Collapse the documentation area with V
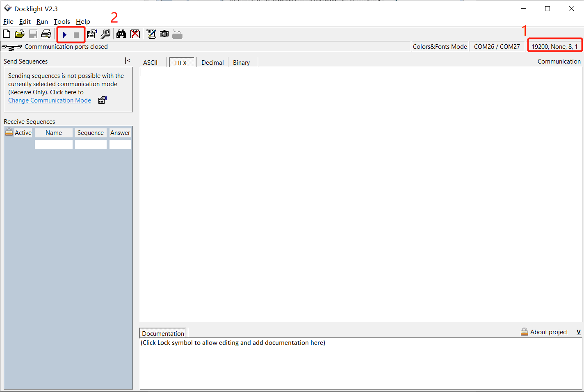The width and height of the screenshot is (584, 392). 579,332
